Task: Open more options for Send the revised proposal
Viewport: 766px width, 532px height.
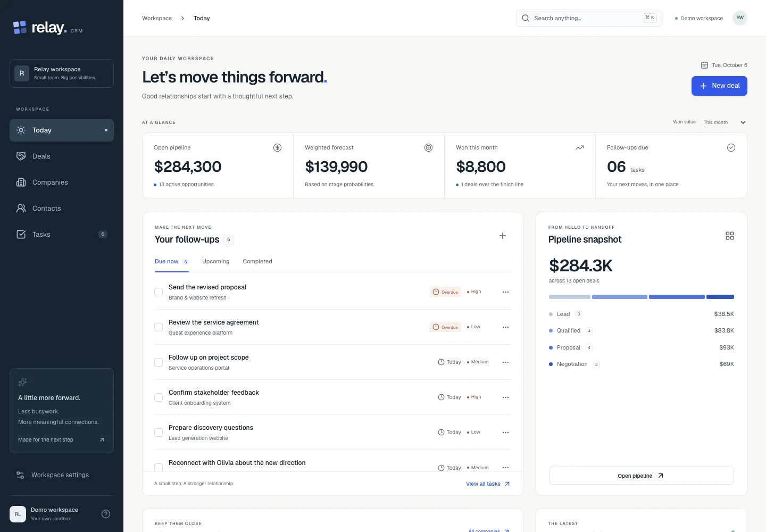Action: pos(505,292)
